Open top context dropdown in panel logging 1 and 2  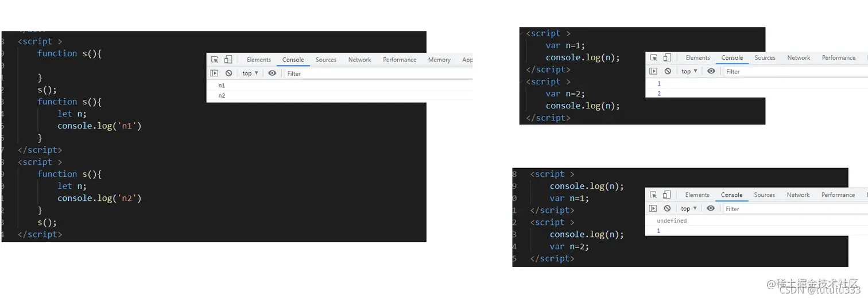tap(689, 71)
